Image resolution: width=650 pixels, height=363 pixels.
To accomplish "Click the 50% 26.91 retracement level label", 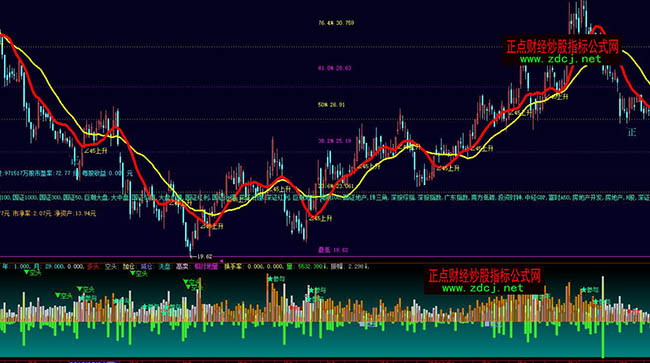I will click(331, 105).
